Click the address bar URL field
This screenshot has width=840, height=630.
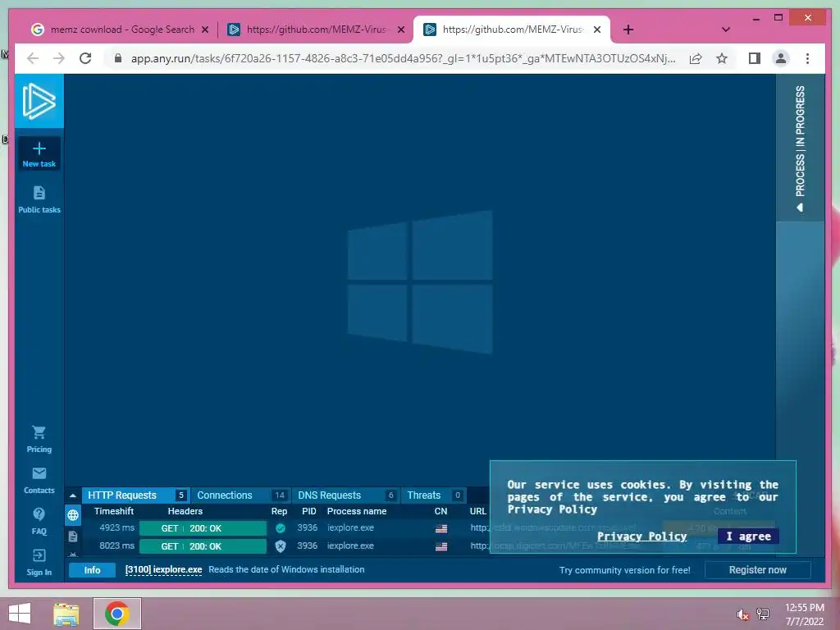click(403, 58)
